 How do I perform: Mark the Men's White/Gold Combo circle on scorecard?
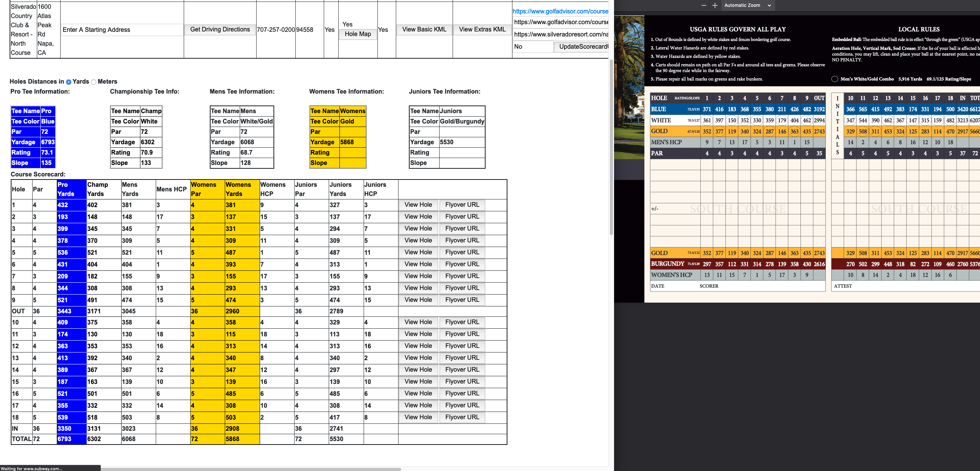point(835,79)
